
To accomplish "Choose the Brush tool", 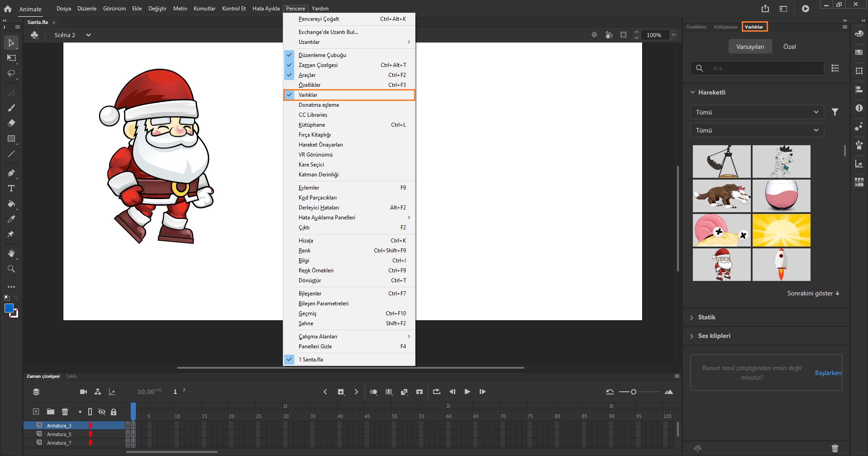I will pyautogui.click(x=11, y=108).
